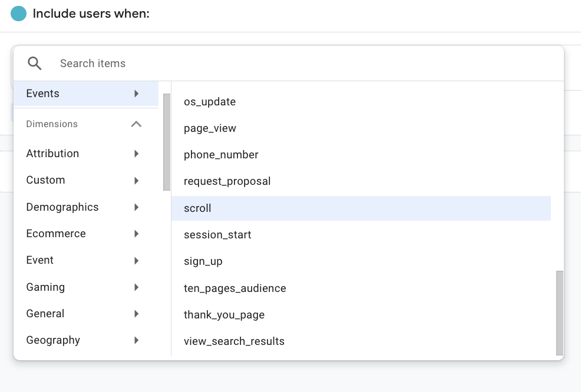Click the category list scrollbar thumb
This screenshot has height=392, width=581.
point(167,142)
